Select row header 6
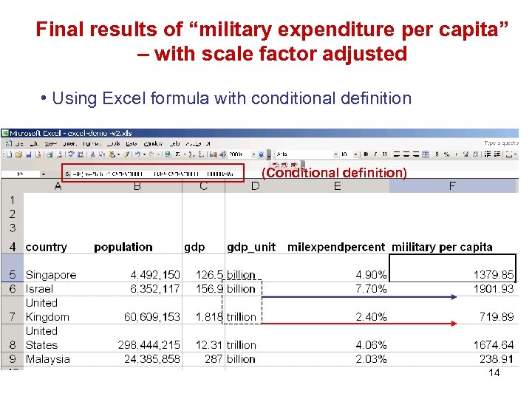Screen dimensions: 532x399 coord(13,289)
